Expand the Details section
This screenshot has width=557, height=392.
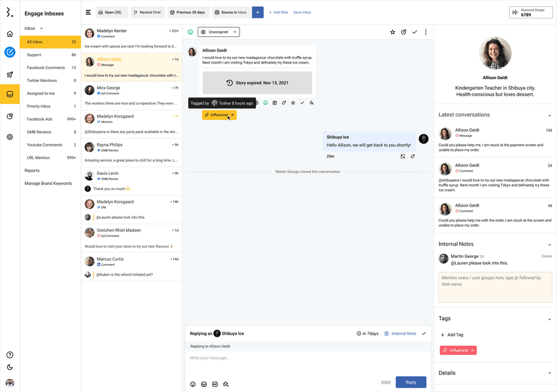pyautogui.click(x=549, y=373)
